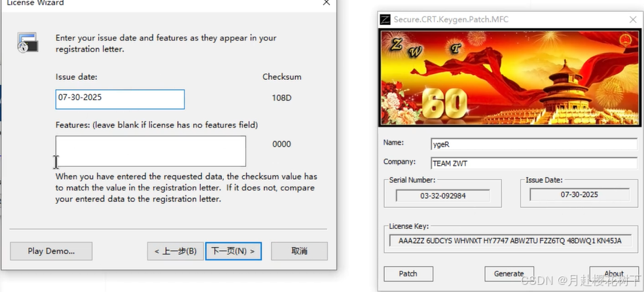Click the 'Issue date:' label in wizard

pos(77,77)
